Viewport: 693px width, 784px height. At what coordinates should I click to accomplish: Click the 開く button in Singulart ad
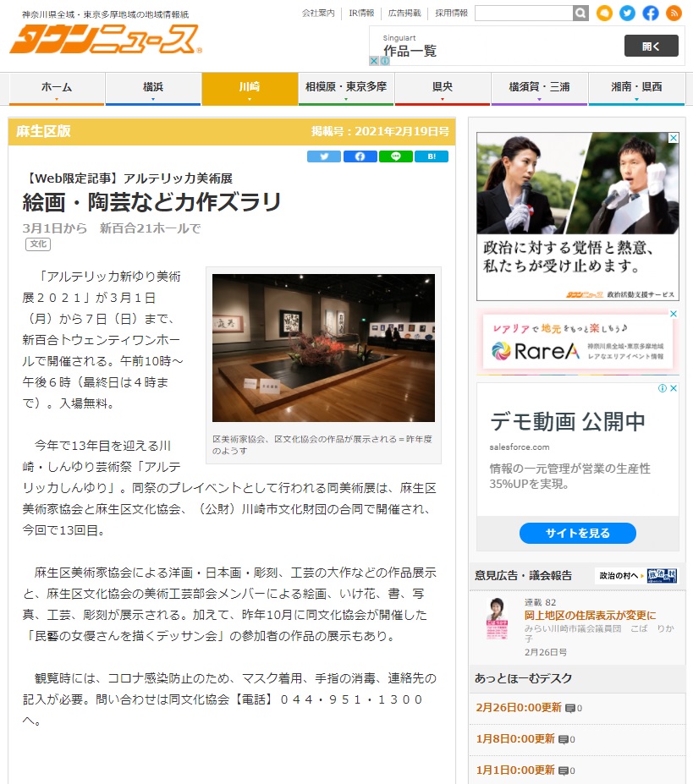coord(651,46)
